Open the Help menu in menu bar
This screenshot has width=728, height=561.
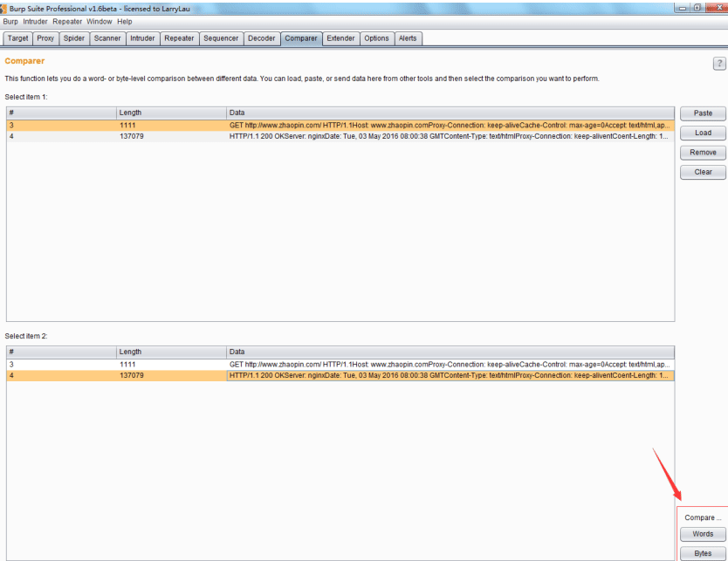click(x=125, y=21)
